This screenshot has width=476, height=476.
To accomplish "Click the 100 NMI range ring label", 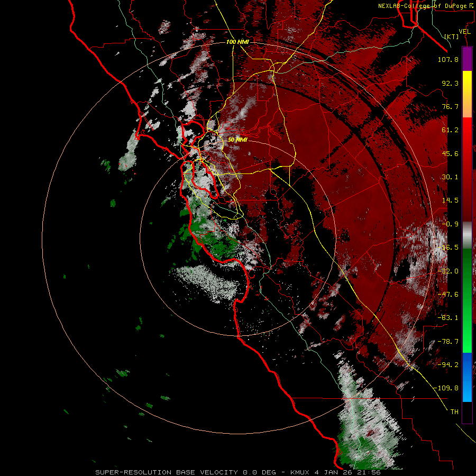I will pyautogui.click(x=237, y=42).
